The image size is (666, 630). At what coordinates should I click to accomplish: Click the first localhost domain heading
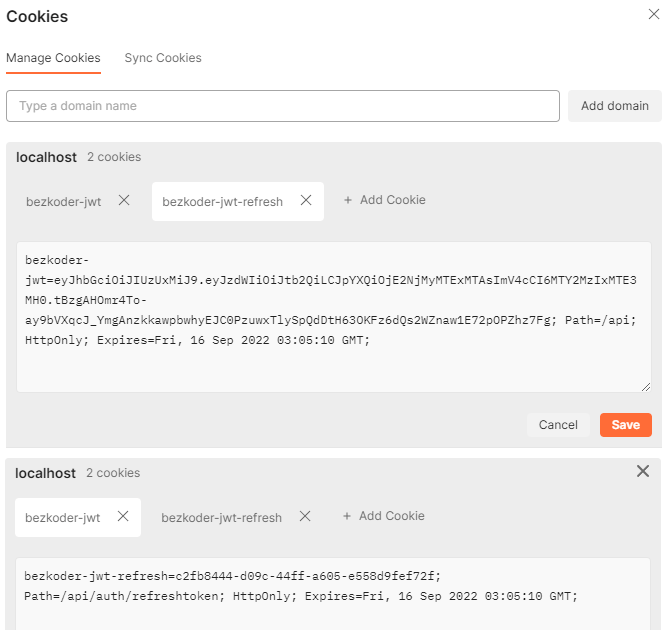[46, 157]
